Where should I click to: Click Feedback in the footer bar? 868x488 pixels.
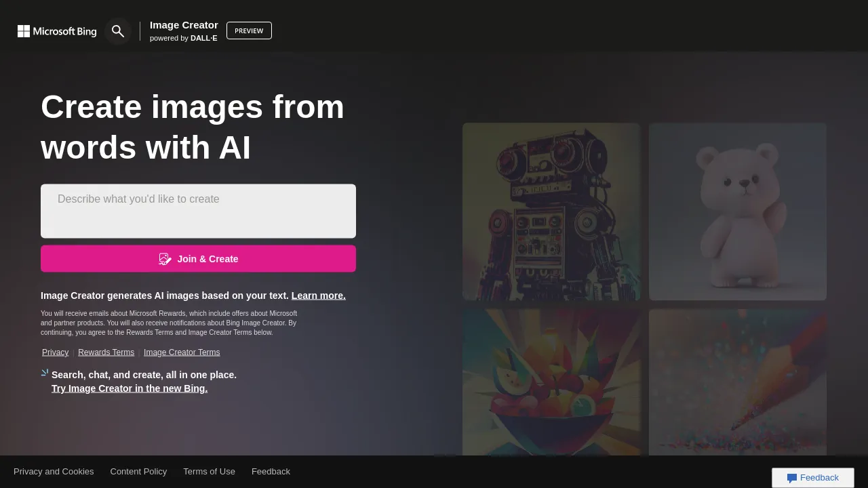tap(271, 471)
